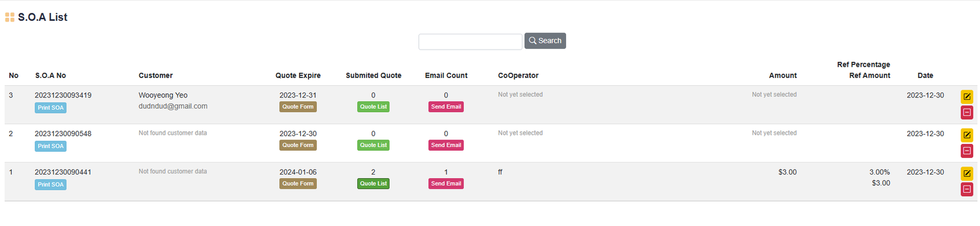The height and width of the screenshot is (226, 980).
Task: Send Email for SOA 20231230090548
Action: tap(446, 145)
